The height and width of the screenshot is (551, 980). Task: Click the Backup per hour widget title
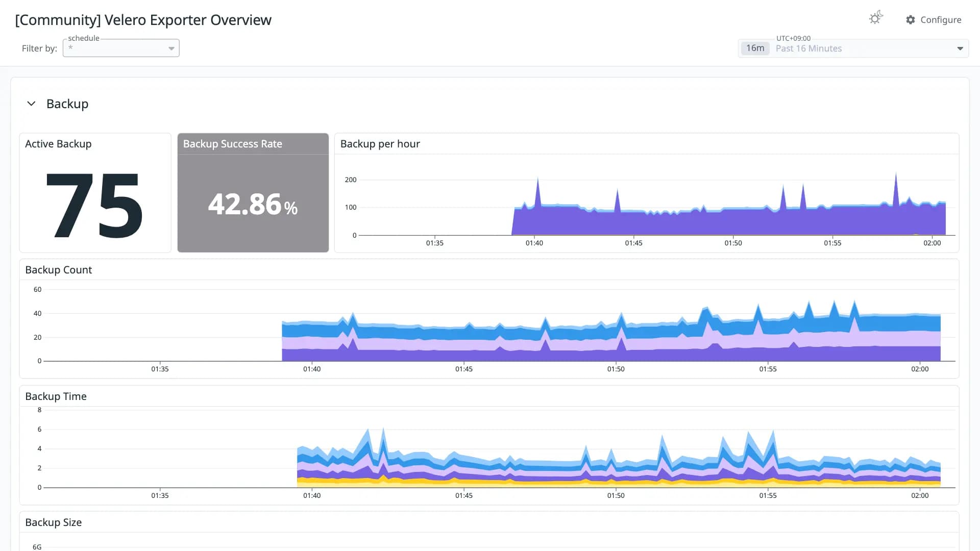coord(380,144)
